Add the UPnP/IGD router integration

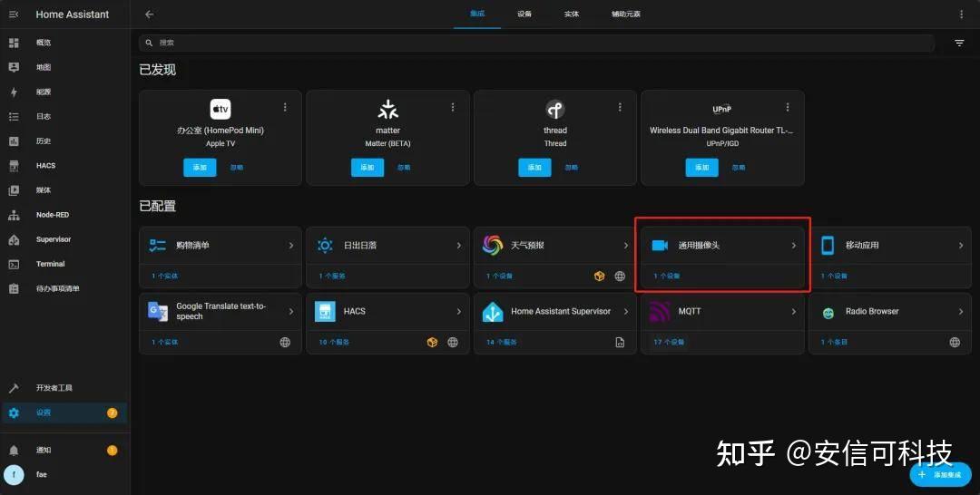coord(701,168)
